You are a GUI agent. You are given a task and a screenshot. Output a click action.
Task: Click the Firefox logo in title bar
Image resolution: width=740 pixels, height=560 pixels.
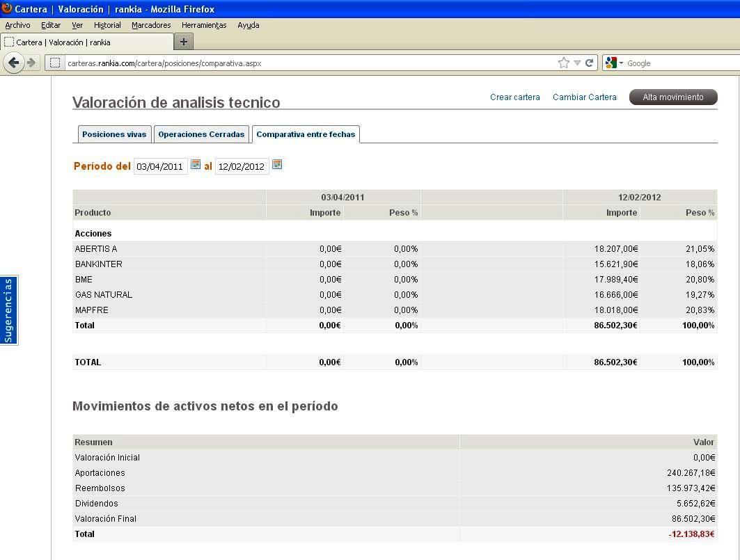click(6, 8)
